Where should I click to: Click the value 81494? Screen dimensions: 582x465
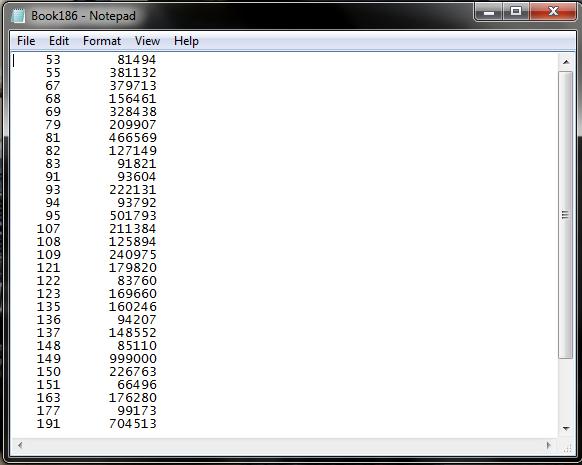coord(137,59)
